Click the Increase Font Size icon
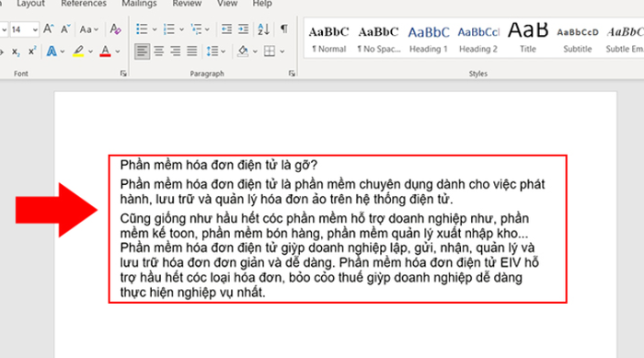 49,29
